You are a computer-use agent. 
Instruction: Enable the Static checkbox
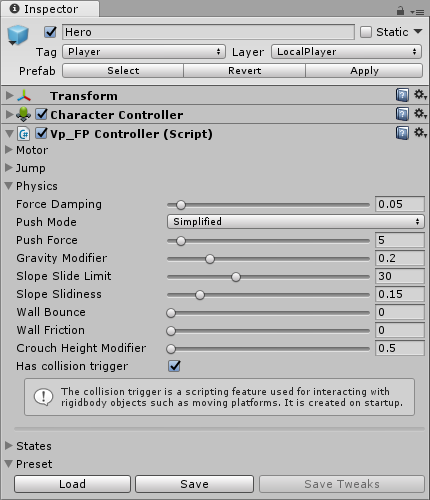tap(366, 32)
